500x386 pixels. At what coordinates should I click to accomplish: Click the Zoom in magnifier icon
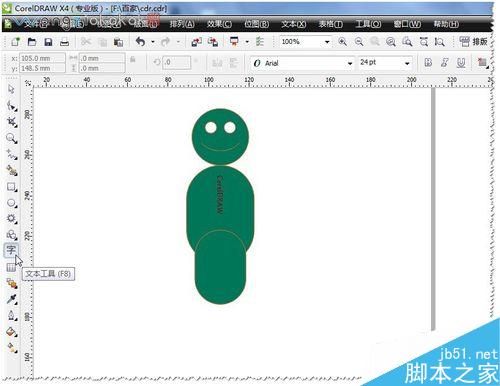pyautogui.click(x=342, y=42)
